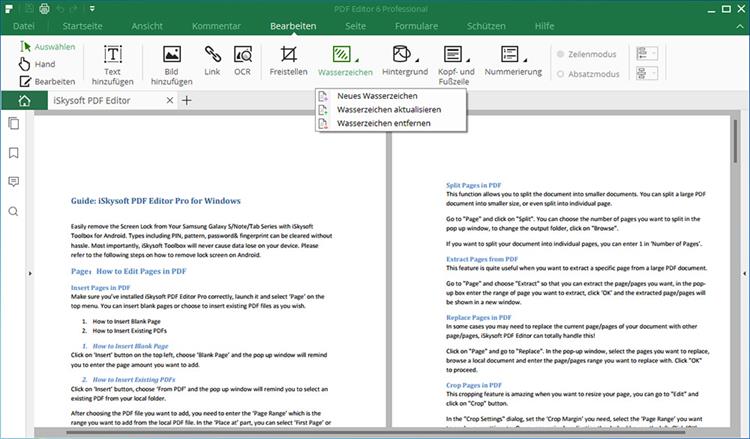The image size is (750, 439).
Task: Click 'Crop Pages in PDF' heading
Action: pos(474,385)
